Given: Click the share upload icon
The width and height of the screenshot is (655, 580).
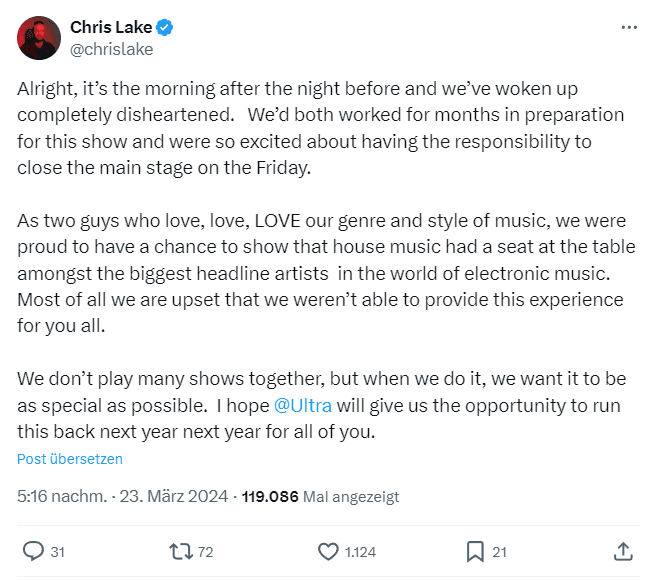Looking at the screenshot, I should (x=621, y=551).
